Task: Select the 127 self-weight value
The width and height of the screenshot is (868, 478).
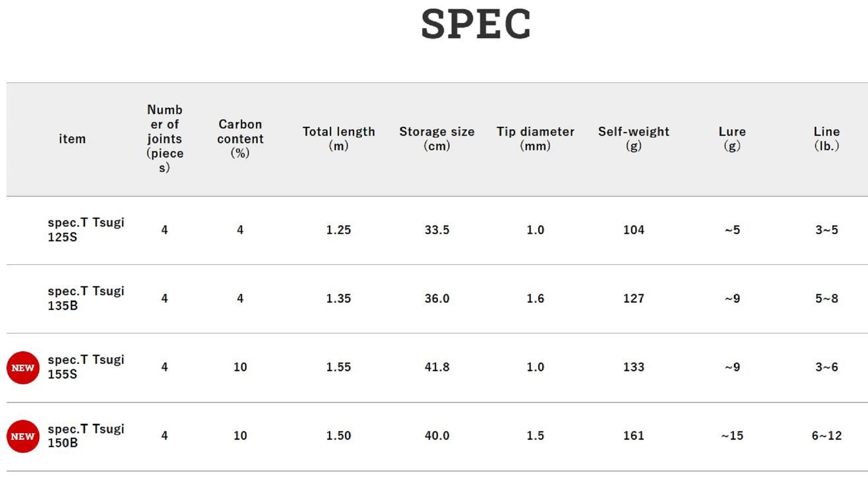Action: point(634,298)
